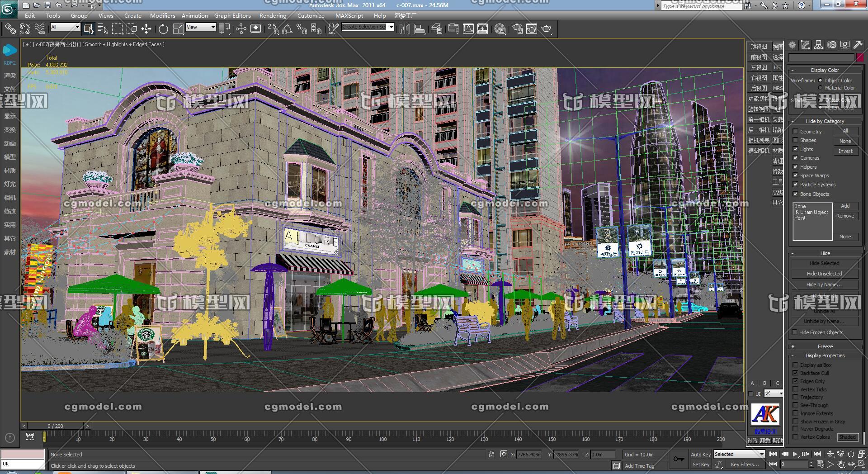868x474 pixels.
Task: Select the Select and Scale tool
Action: (x=178, y=29)
